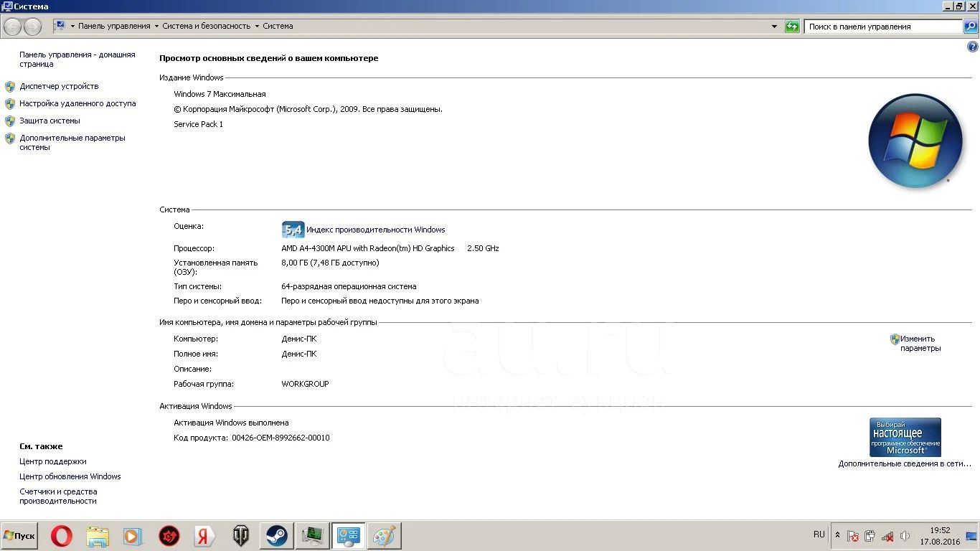Refresh the page with the green arrows
This screenshot has height=551, width=980.
[792, 27]
